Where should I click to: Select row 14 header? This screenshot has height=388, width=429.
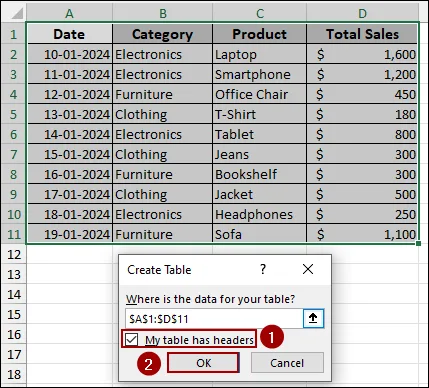pos(14,295)
